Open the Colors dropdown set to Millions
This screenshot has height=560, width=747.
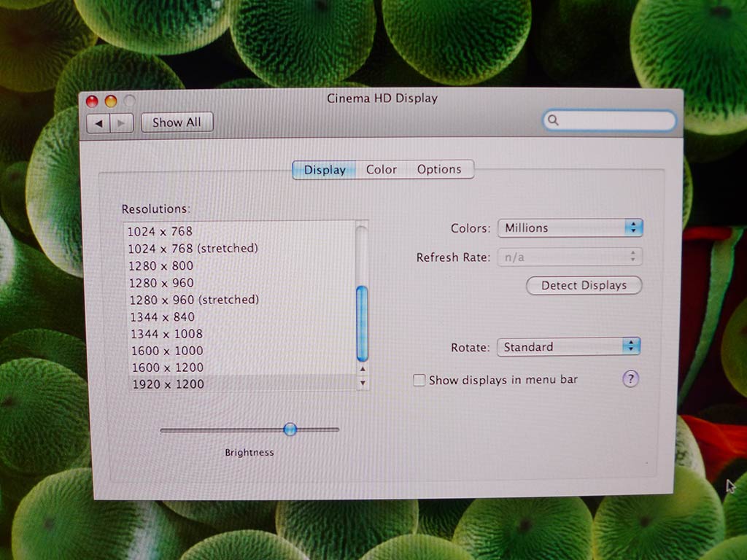click(570, 228)
